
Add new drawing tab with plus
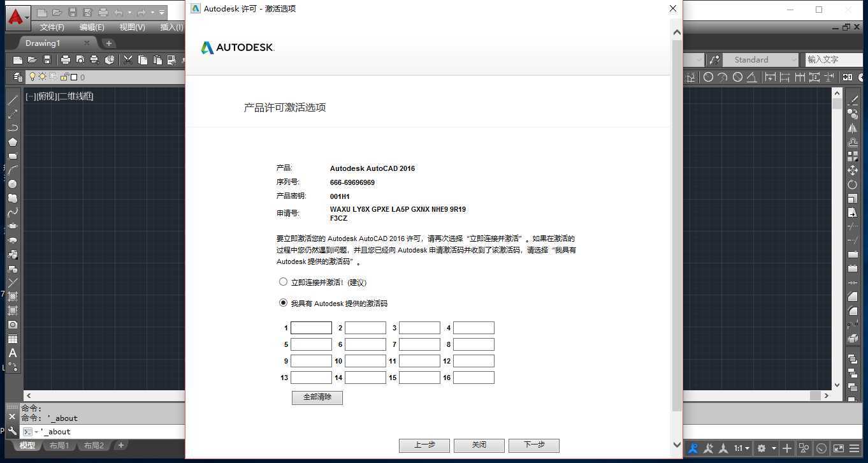tap(109, 43)
